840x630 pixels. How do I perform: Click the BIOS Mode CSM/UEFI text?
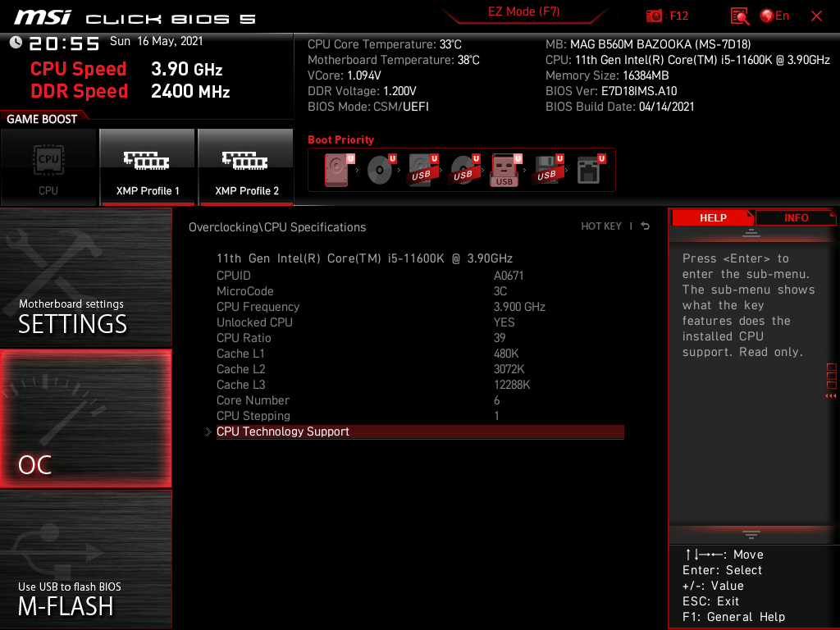(368, 107)
